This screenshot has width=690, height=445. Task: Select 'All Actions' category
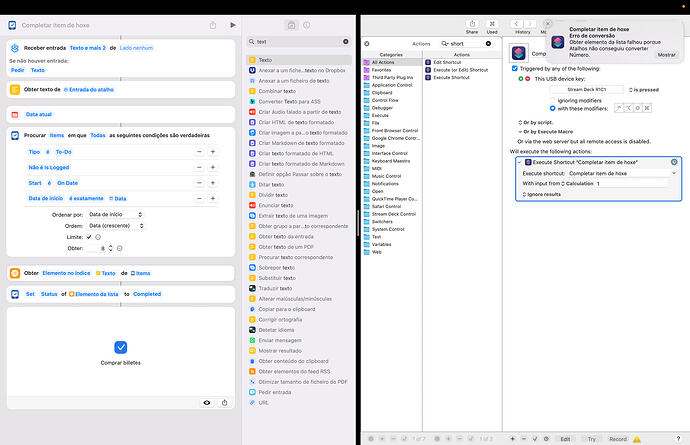(392, 62)
